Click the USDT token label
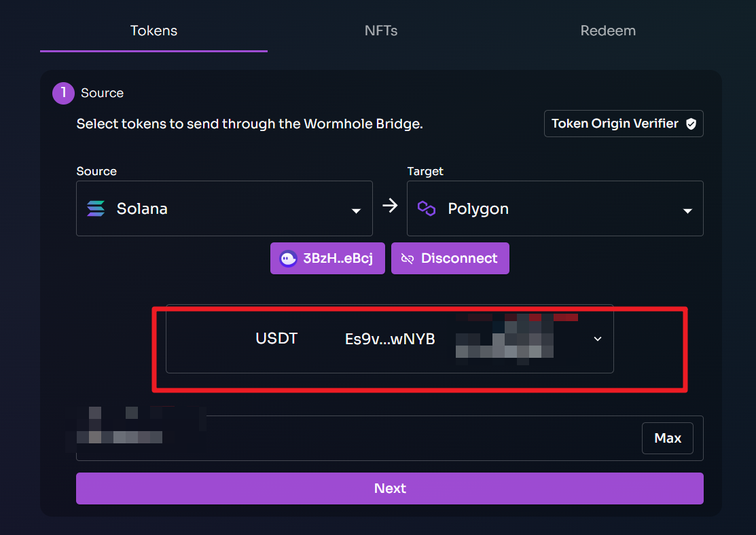 (x=276, y=338)
